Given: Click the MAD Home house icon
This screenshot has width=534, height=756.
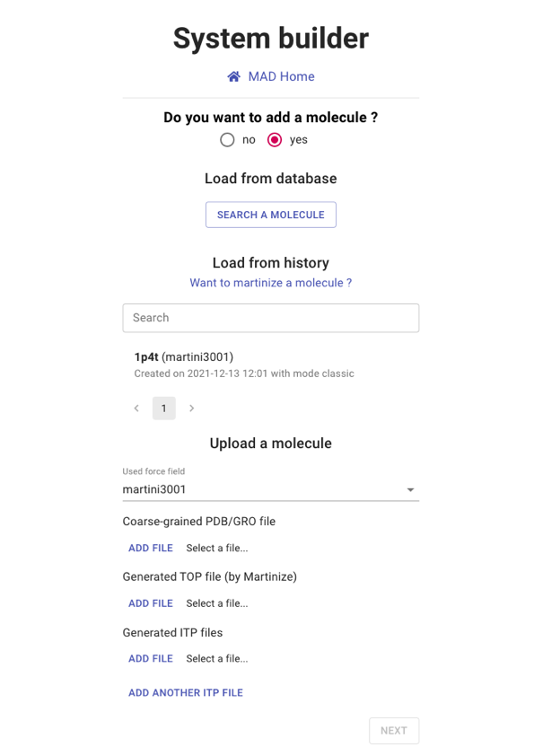Looking at the screenshot, I should pos(233,76).
